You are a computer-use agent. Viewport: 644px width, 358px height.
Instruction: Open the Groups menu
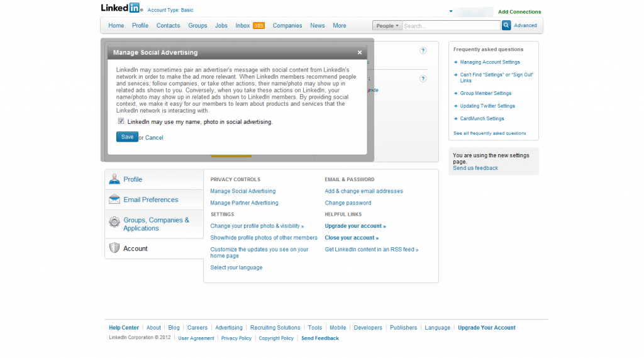click(197, 26)
